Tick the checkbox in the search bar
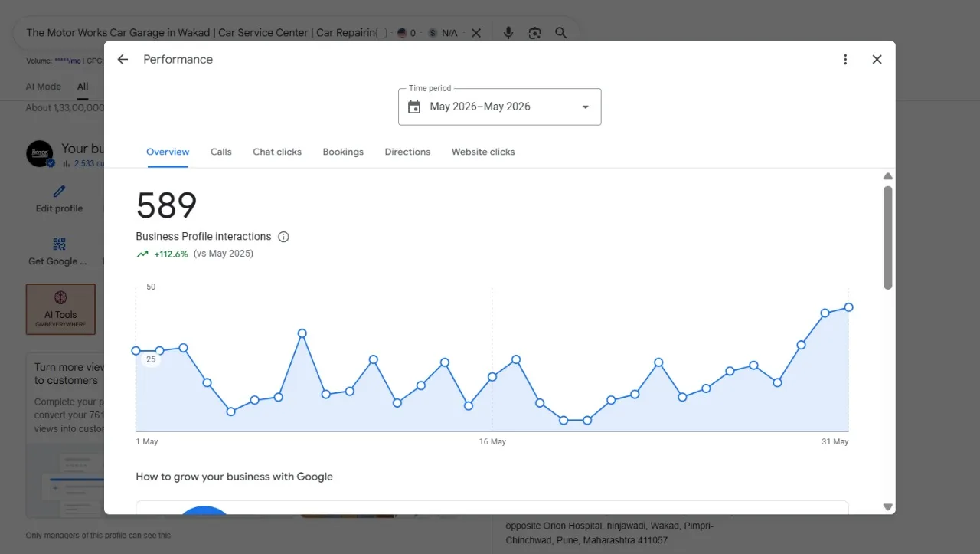This screenshot has width=980, height=554. (x=381, y=33)
